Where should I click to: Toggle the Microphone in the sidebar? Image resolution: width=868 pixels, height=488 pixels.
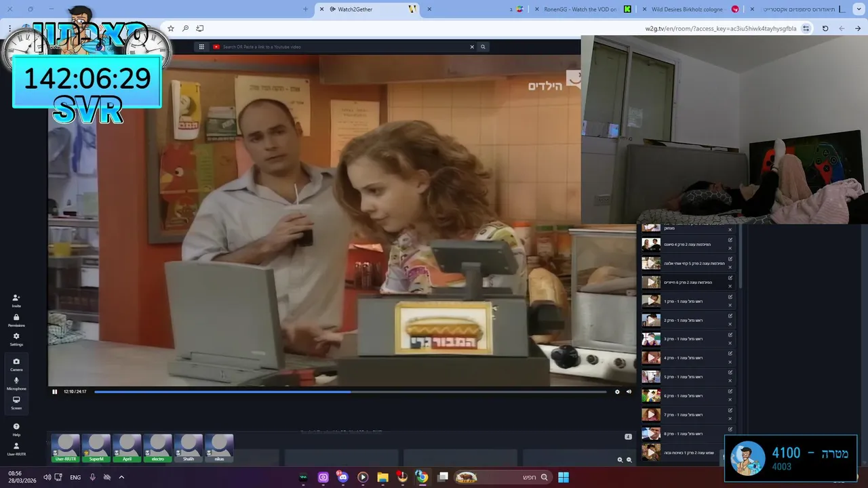click(x=16, y=384)
